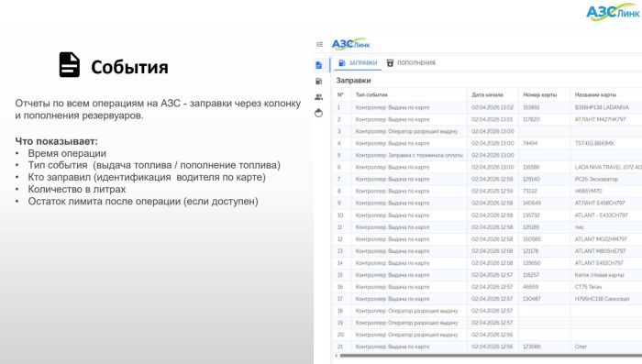Select 'Выдача по карте' event in row 1

pyautogui.click(x=393, y=107)
